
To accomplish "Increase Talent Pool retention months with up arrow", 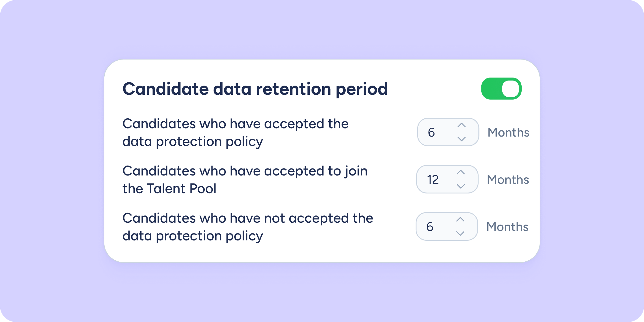I will [x=461, y=172].
